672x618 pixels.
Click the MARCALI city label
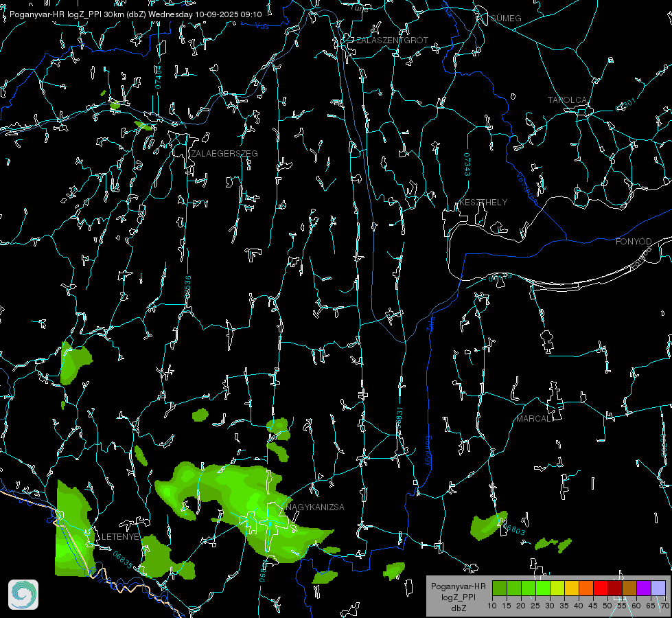click(534, 419)
